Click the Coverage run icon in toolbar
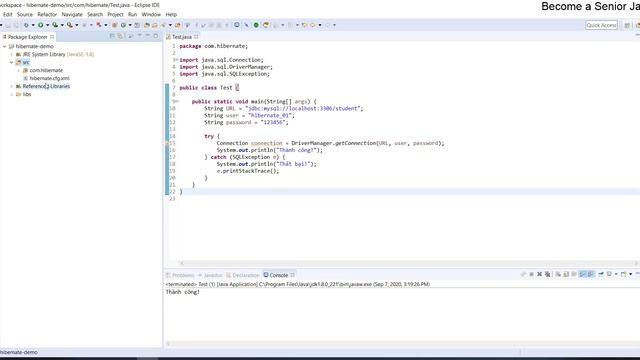The height and width of the screenshot is (360, 640). point(55,25)
